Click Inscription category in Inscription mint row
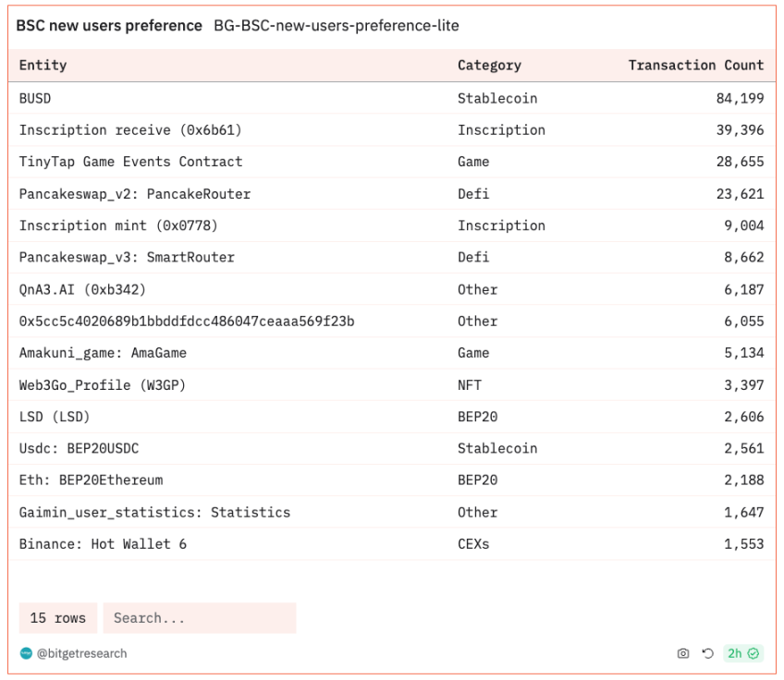Screen dimensions: 784x680 coord(501,225)
